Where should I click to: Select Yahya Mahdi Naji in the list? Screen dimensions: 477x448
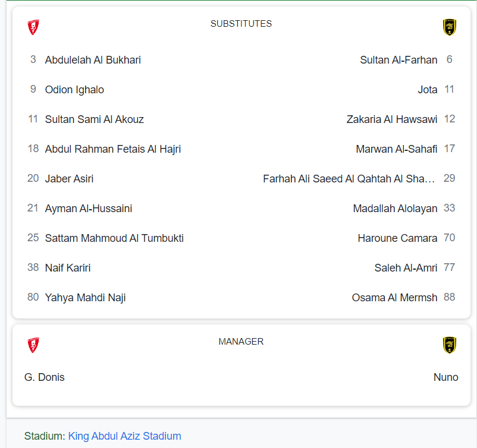[x=85, y=298]
